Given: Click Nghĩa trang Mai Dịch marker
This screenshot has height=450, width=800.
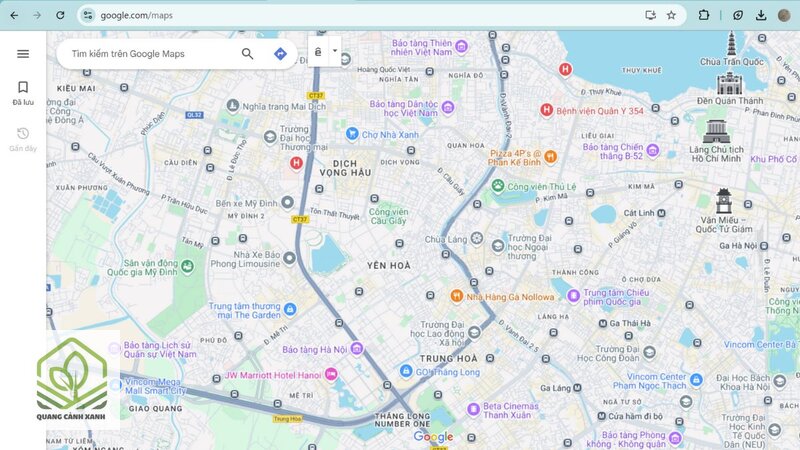Looking at the screenshot, I should [x=233, y=106].
